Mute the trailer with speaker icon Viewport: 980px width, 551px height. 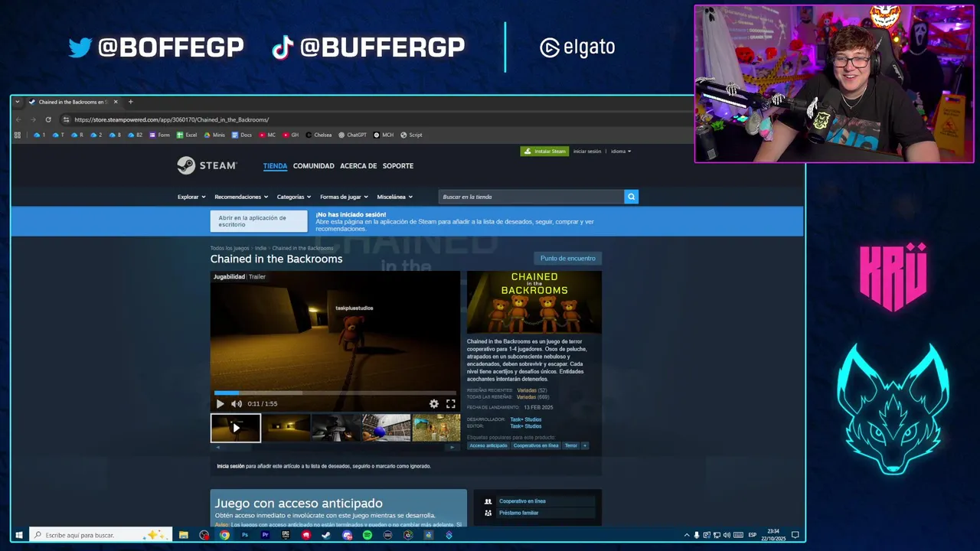tap(237, 403)
